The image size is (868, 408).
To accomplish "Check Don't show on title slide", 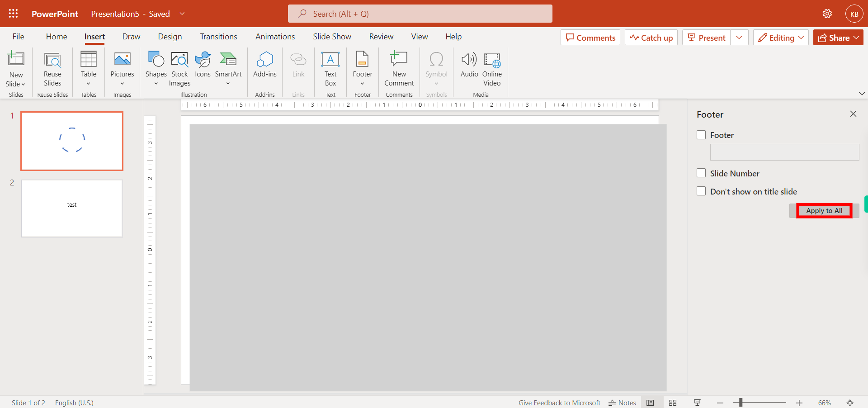I will coord(701,191).
